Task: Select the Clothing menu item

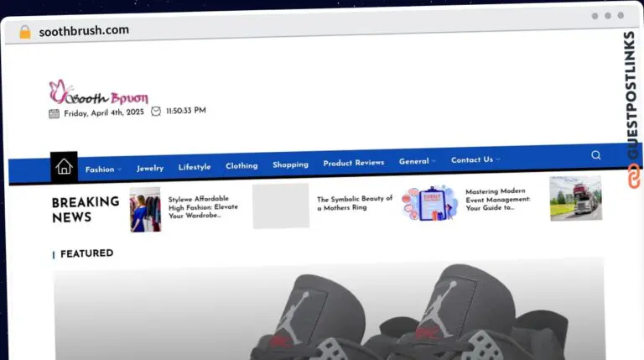Action: pyautogui.click(x=241, y=166)
